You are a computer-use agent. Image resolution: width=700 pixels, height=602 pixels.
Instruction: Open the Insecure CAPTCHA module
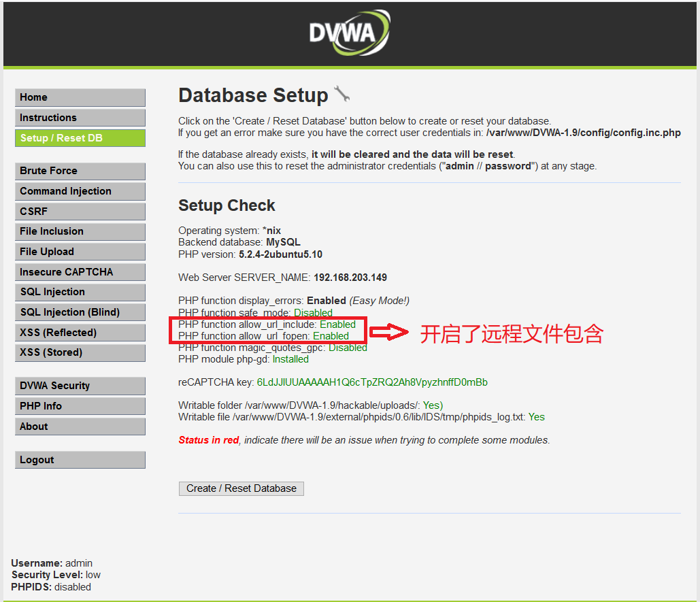click(x=80, y=271)
